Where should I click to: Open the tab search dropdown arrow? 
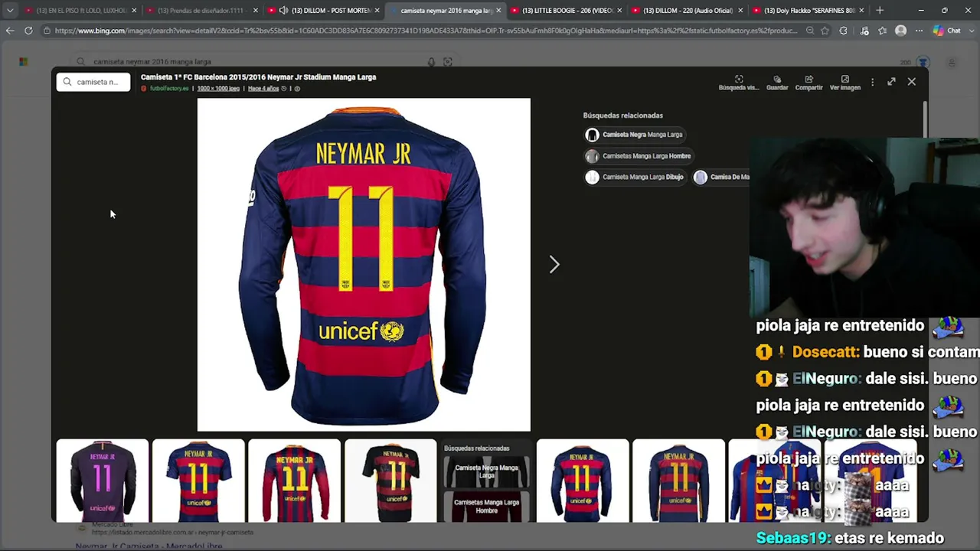pyautogui.click(x=9, y=11)
